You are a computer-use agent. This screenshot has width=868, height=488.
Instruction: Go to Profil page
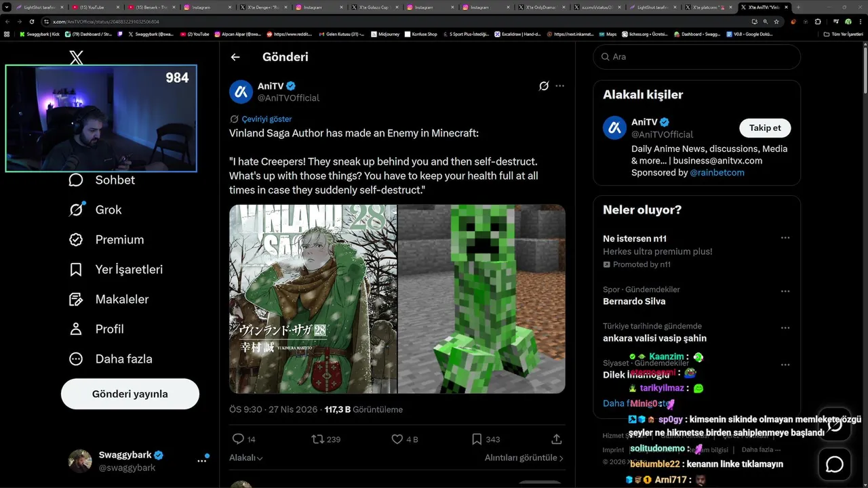[x=96, y=329]
